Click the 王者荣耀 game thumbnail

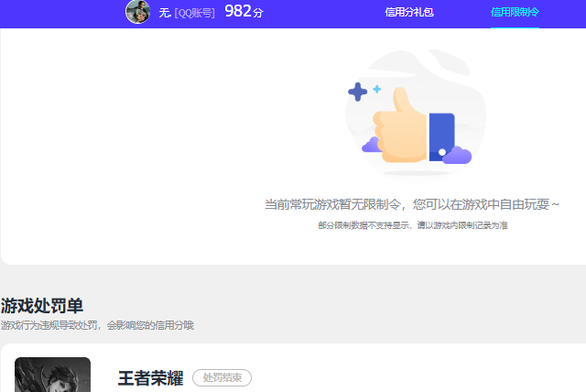[x=53, y=375]
